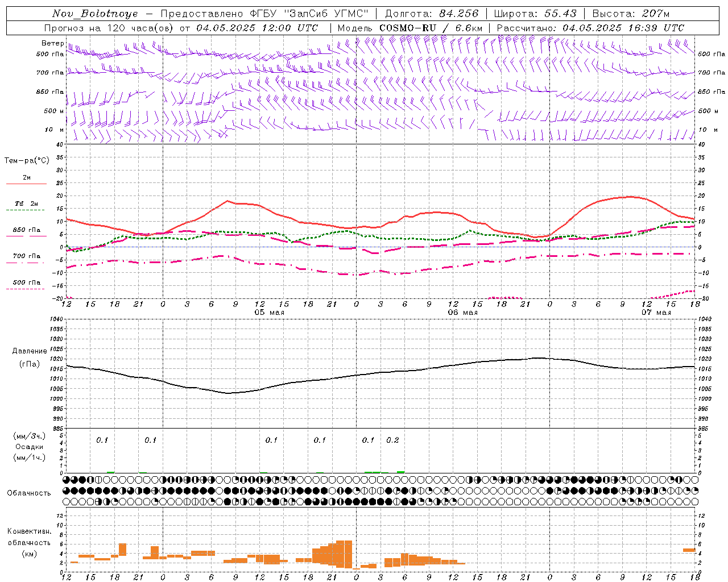Click the (км) convective cloud unit label
The width and height of the screenshot is (728, 582).
point(29,554)
